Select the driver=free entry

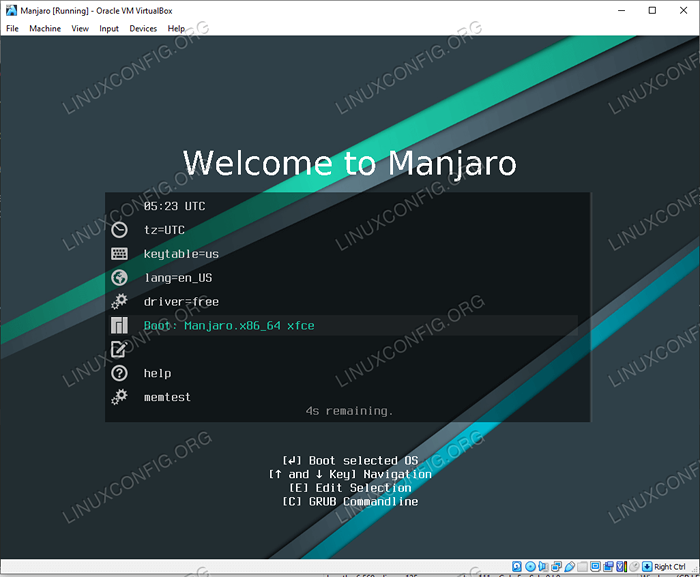(x=181, y=302)
